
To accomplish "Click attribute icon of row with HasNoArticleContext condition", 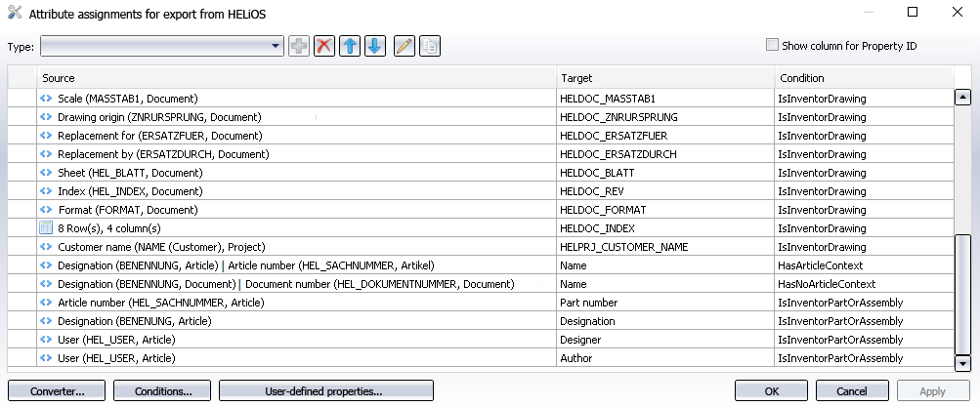I will click(46, 284).
